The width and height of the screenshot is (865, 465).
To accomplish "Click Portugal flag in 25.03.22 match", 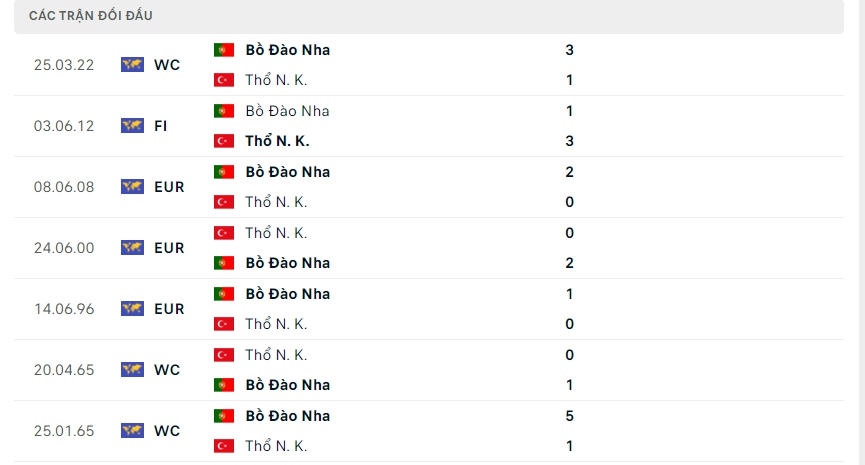I will 224,50.
